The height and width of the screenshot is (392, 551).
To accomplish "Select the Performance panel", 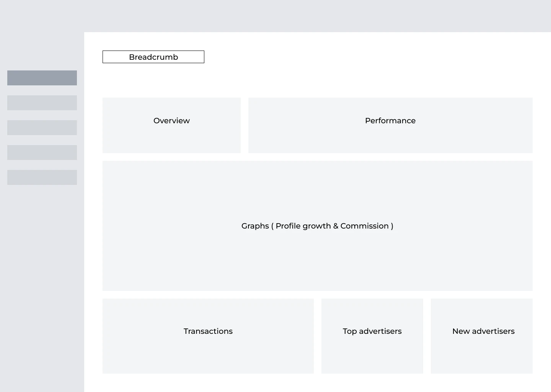I will tap(390, 125).
